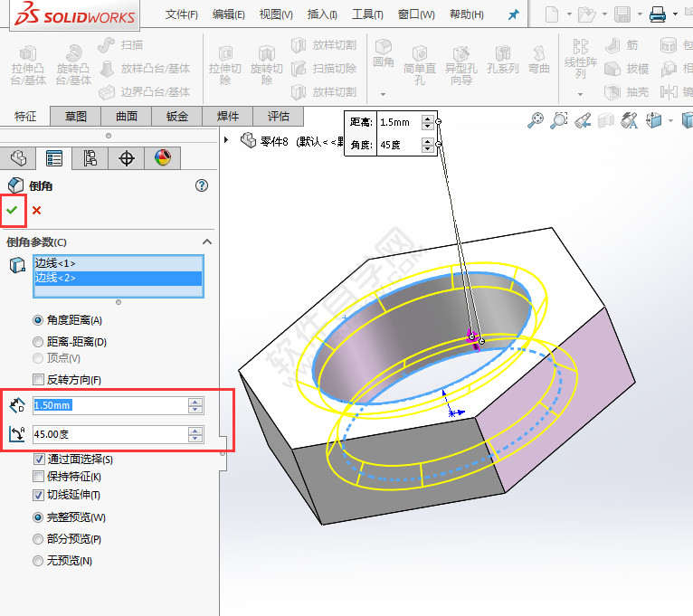Click the 旋转凸台/基体 revolve boss tool
This screenshot has width=693, height=616.
pos(73,65)
